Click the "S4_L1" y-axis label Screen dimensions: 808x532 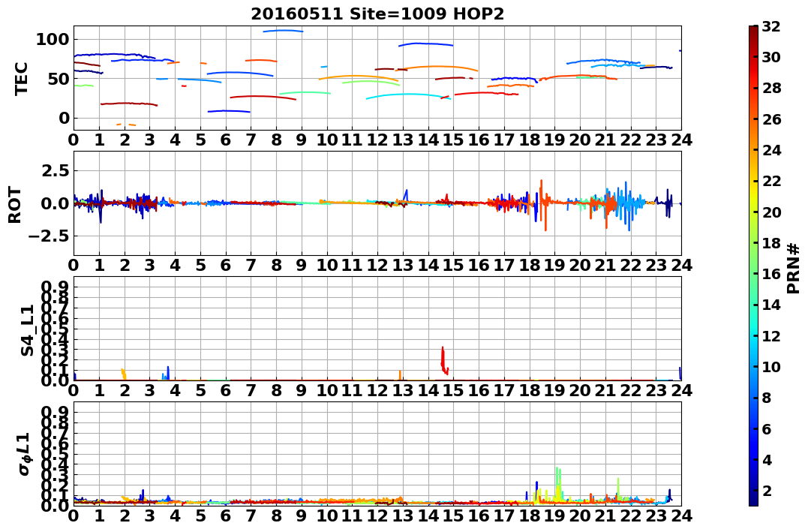27,330
